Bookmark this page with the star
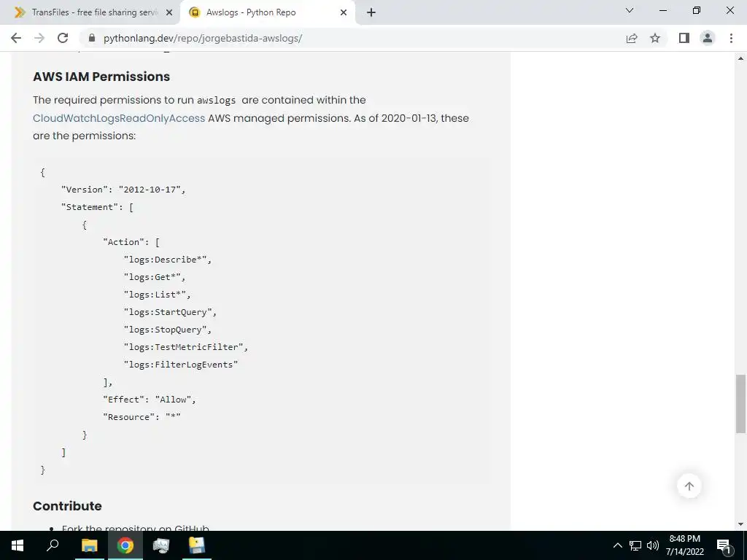747x560 pixels. tap(655, 38)
